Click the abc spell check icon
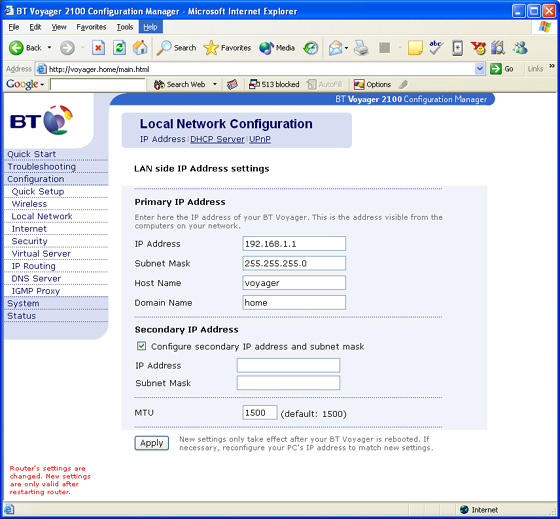The image size is (560, 519). coord(436,48)
